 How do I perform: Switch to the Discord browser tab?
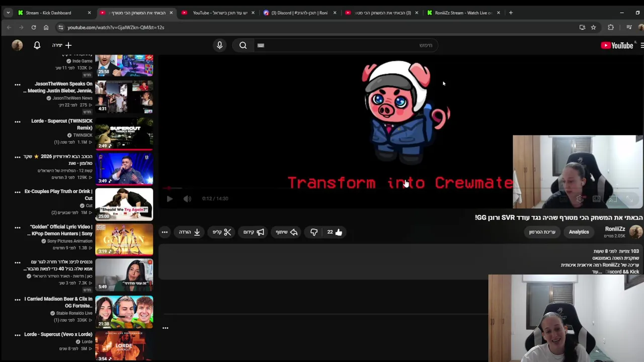click(299, 13)
